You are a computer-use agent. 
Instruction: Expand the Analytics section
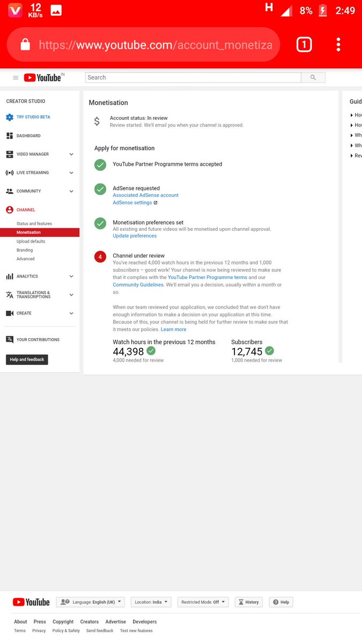pos(71,276)
